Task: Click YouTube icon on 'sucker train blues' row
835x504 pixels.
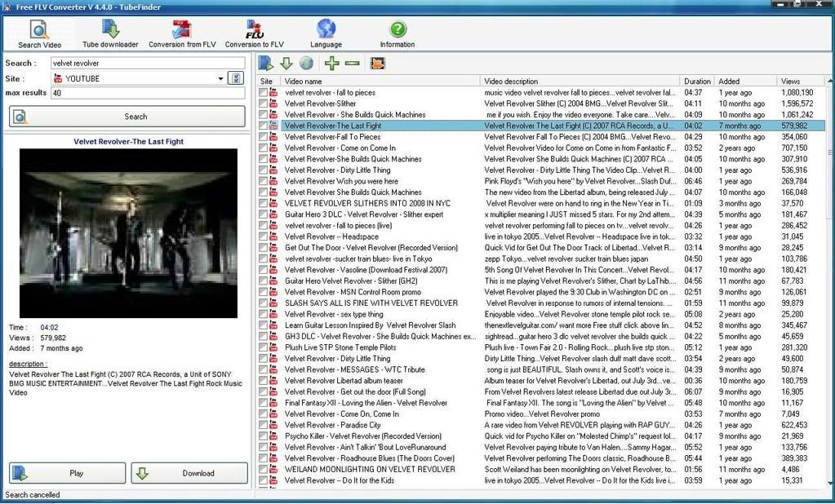Action: click(x=273, y=259)
